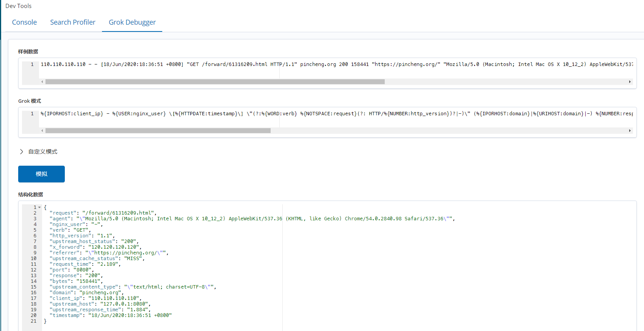The height and width of the screenshot is (331, 644).
Task: Click the "verb": "GET" output line
Action: click(x=70, y=230)
